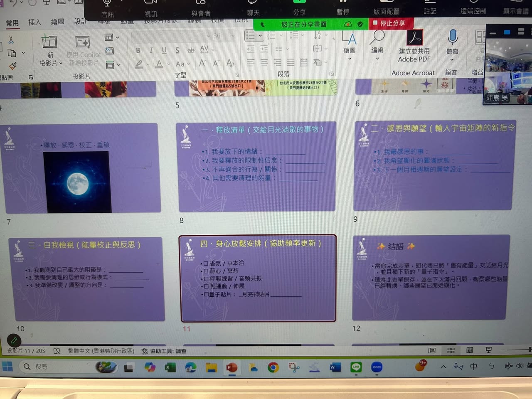Click the Dictate (聽寫) microphone icon

click(452, 38)
